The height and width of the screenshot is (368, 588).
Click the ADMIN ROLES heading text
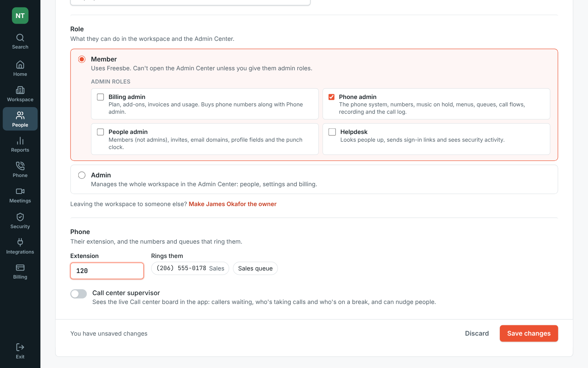[x=111, y=82]
